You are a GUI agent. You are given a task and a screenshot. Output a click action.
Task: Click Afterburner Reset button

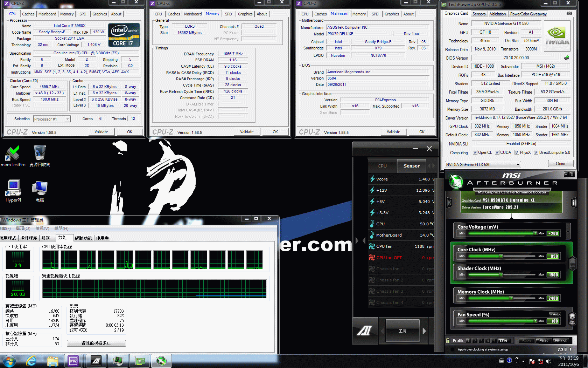[543, 340]
